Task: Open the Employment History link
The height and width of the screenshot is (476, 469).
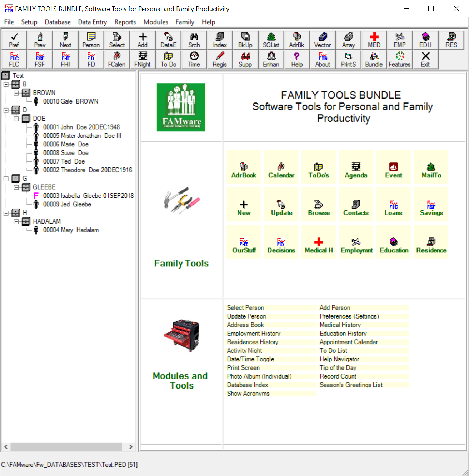Action: click(x=254, y=334)
